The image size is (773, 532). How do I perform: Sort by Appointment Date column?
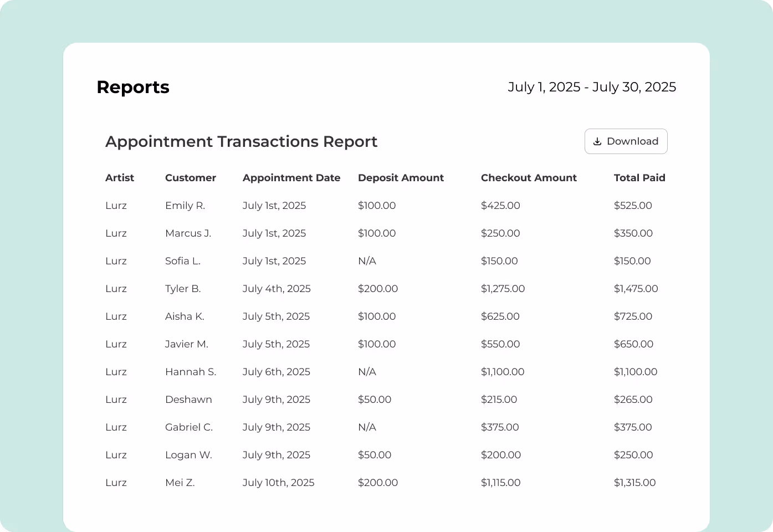[291, 178]
